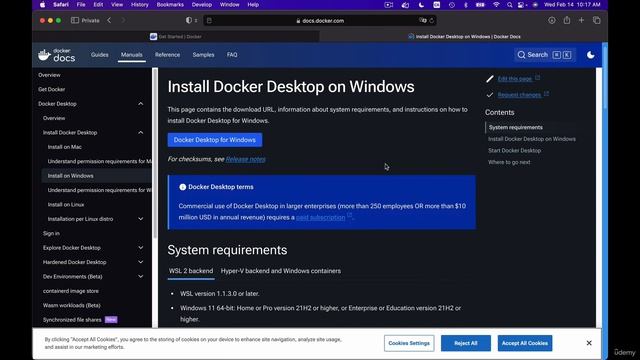Open the Bookmarks menu
The width and height of the screenshot is (640, 360).
click(x=170, y=5)
